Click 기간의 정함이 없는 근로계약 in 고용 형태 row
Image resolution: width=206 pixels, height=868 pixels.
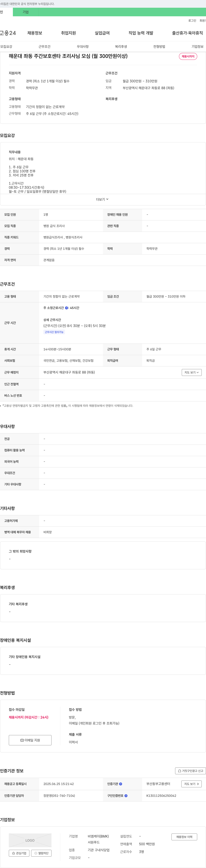(61, 297)
